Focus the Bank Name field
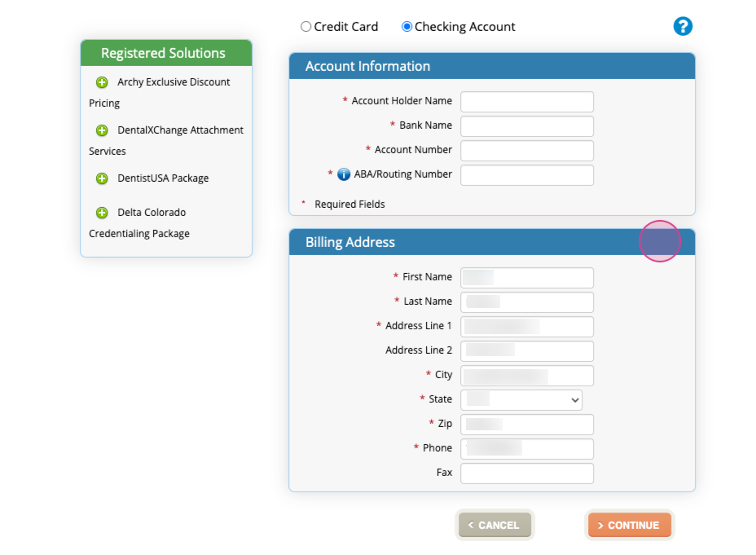 [x=527, y=126]
